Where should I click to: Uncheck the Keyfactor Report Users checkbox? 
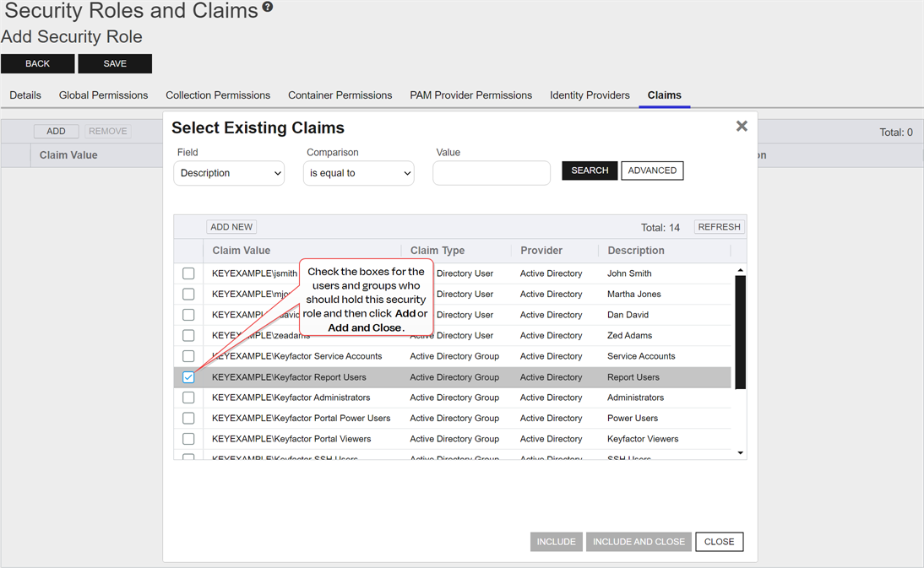(188, 377)
